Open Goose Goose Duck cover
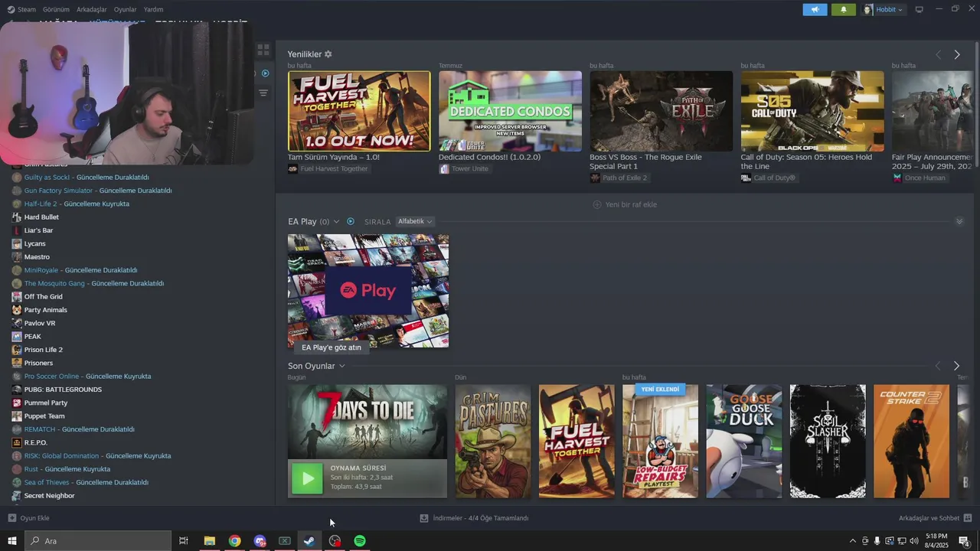This screenshot has height=551, width=980. 743,442
